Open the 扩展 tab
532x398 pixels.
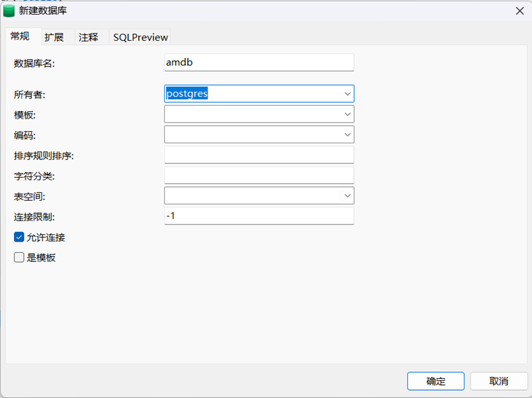[x=54, y=38]
